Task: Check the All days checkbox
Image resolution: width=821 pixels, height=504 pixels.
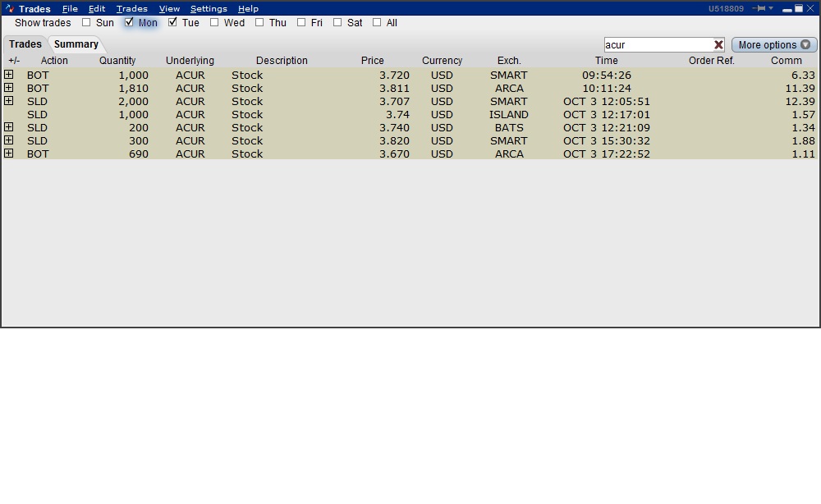Action: [x=377, y=22]
